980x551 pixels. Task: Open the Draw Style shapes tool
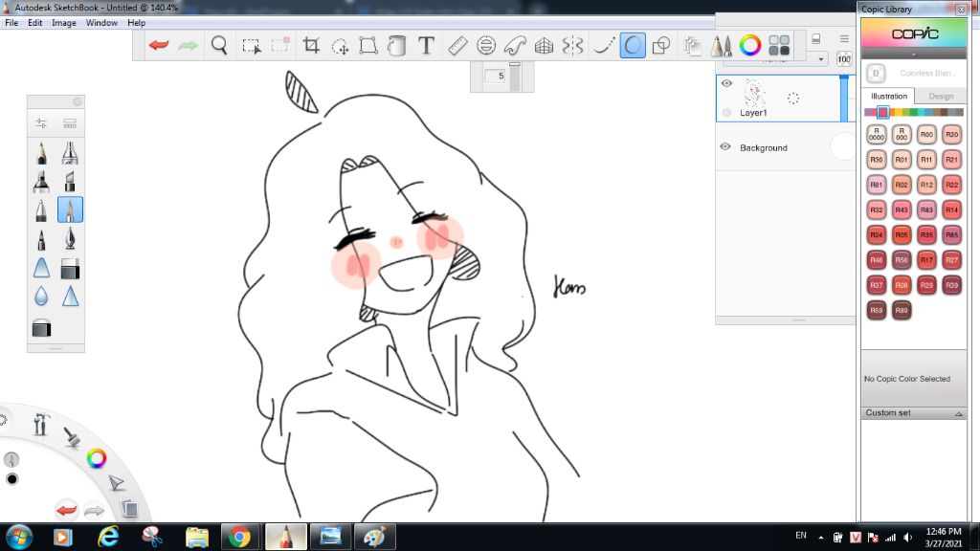[661, 45]
